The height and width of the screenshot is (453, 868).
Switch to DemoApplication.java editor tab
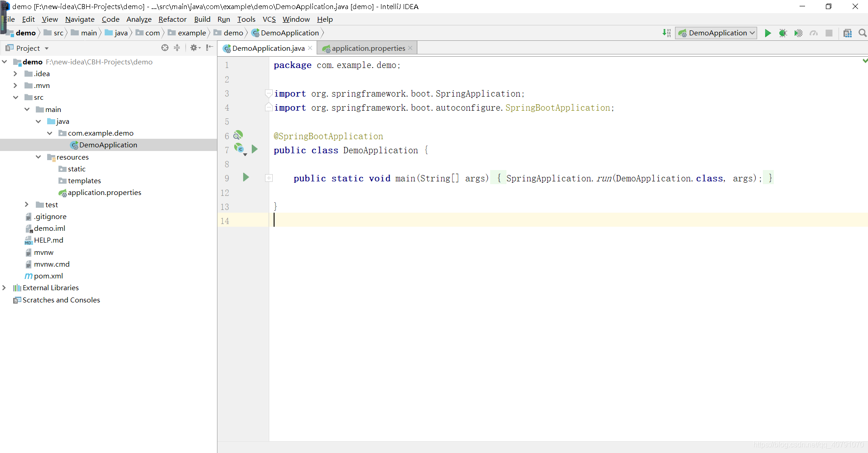[x=267, y=48]
